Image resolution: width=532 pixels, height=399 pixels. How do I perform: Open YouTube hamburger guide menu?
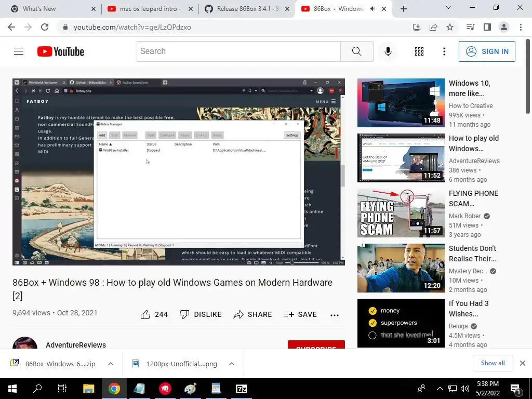click(19, 51)
